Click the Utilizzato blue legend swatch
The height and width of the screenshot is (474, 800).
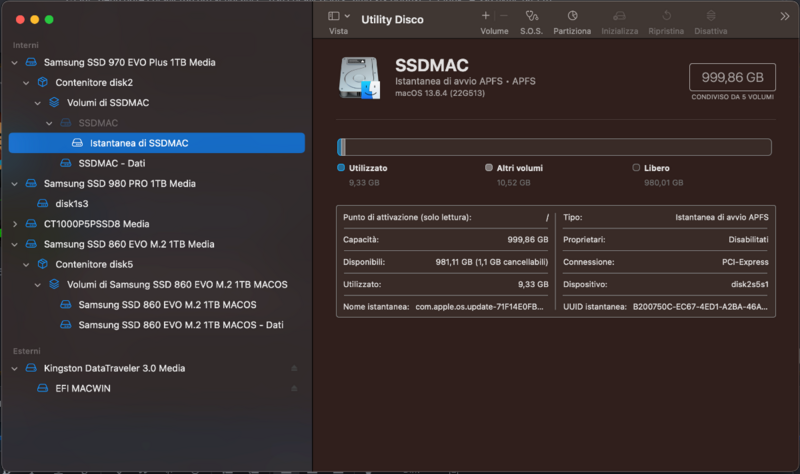pyautogui.click(x=341, y=167)
